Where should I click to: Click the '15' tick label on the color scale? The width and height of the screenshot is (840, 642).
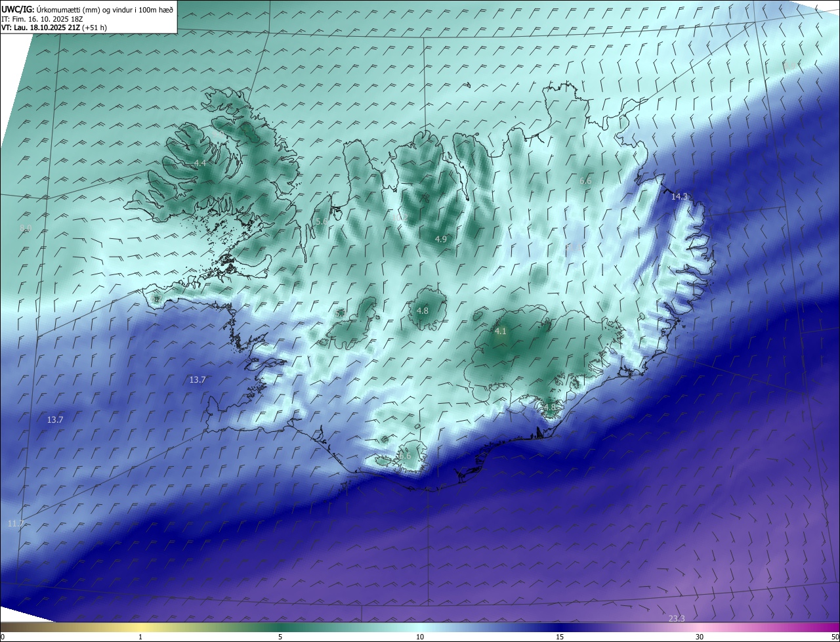pyautogui.click(x=560, y=637)
